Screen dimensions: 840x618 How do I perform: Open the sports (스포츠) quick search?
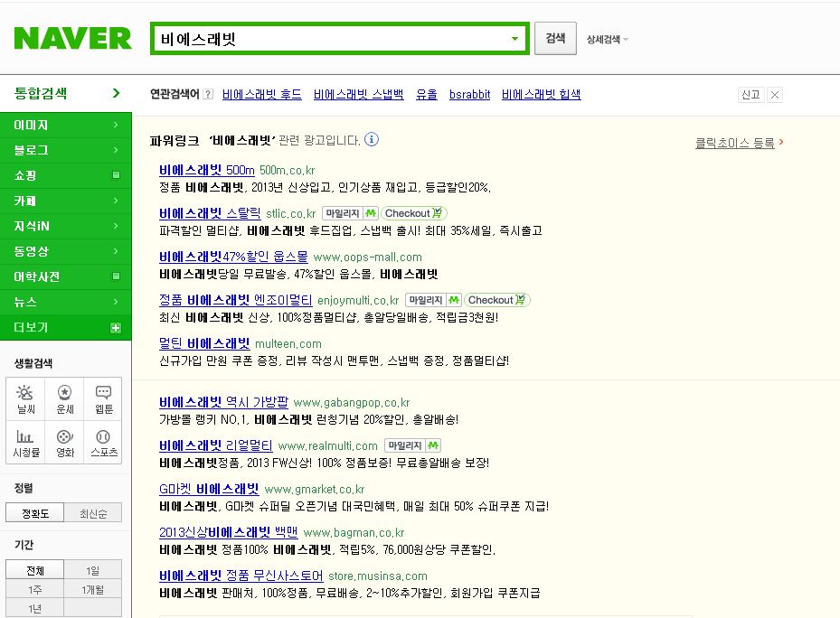pyautogui.click(x=103, y=443)
